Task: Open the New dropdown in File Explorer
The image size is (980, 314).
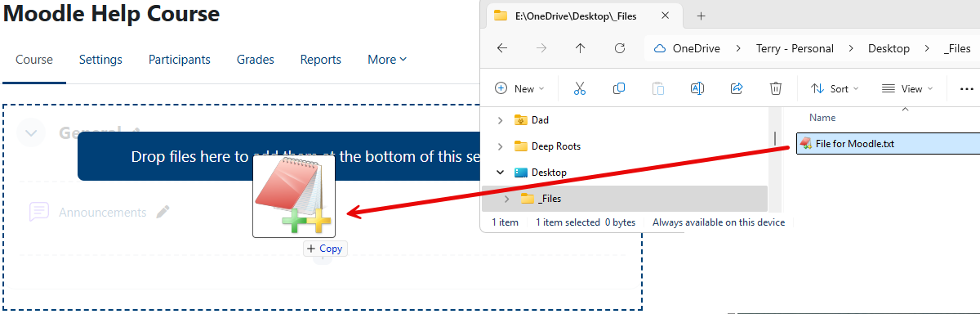Action: point(520,88)
